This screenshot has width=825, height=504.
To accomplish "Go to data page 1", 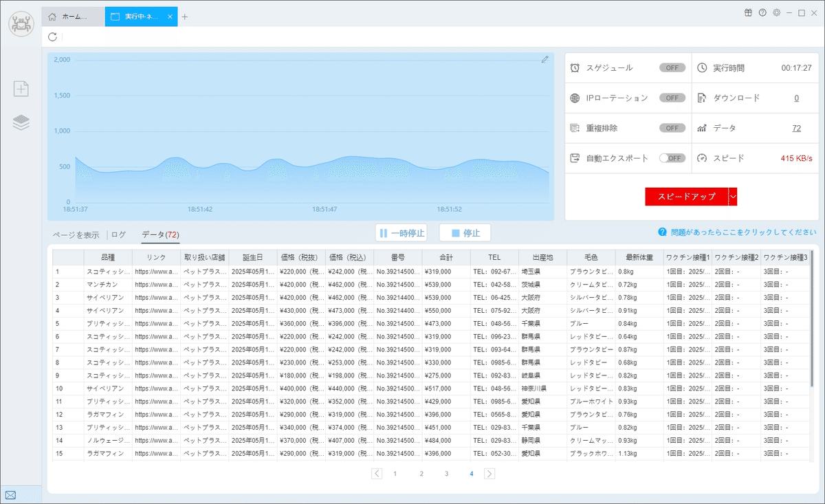I will 395,473.
